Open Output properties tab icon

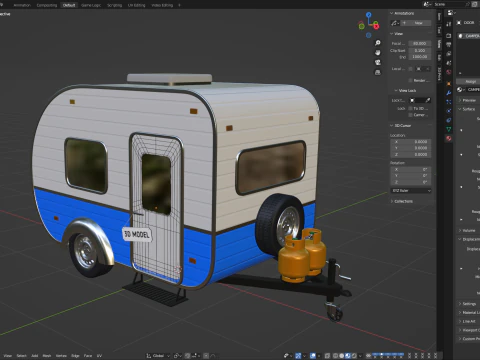pyautogui.click(x=449, y=44)
